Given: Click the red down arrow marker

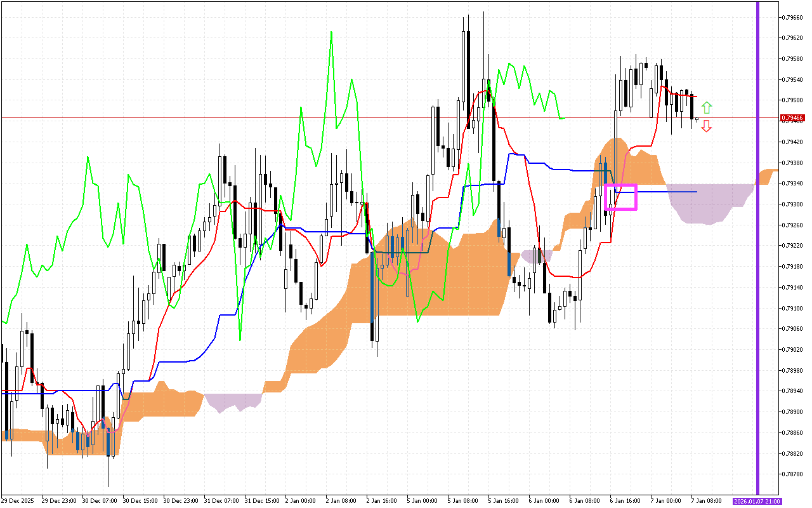Looking at the screenshot, I should pyautogui.click(x=707, y=126).
